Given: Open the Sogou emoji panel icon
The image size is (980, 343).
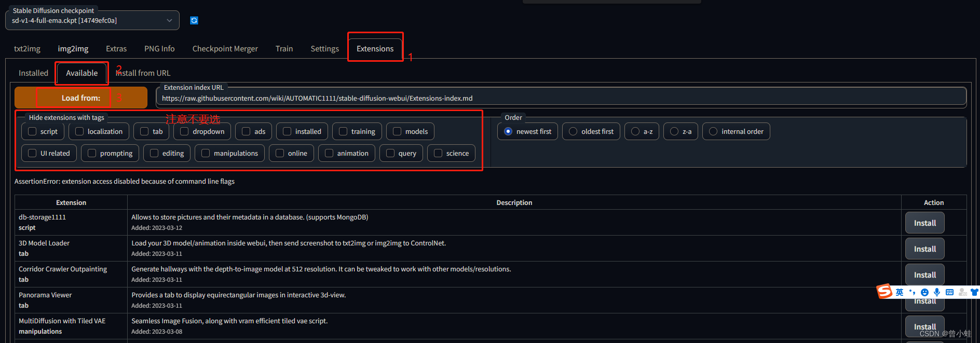Looking at the screenshot, I should [x=924, y=292].
